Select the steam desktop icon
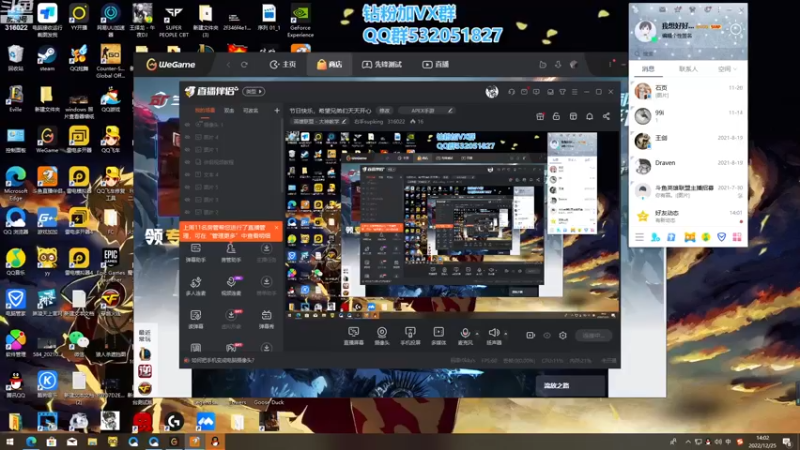Viewport: 800px width, 450px height. tap(46, 58)
